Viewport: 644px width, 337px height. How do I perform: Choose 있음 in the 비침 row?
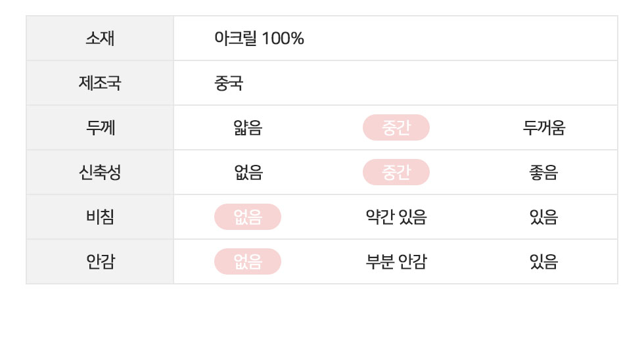544,217
